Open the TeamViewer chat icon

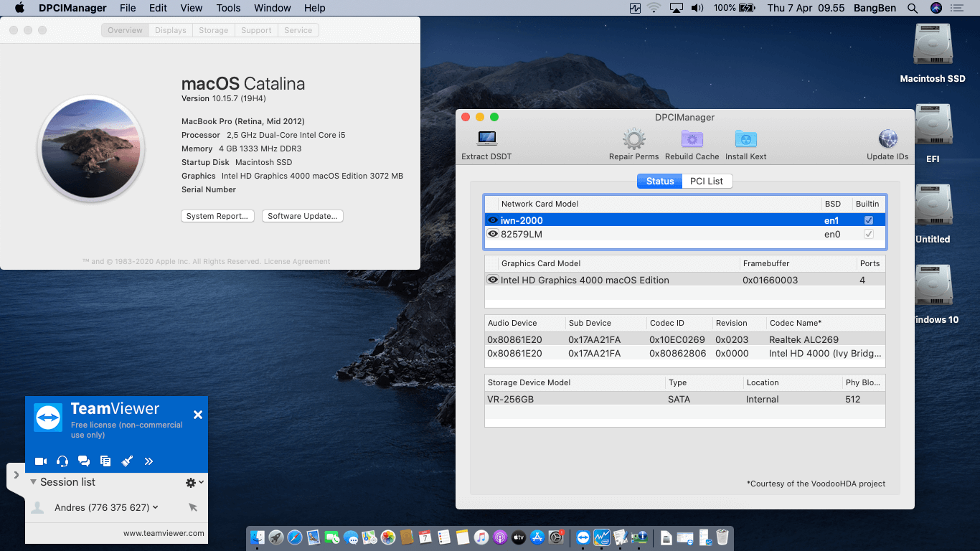(84, 461)
